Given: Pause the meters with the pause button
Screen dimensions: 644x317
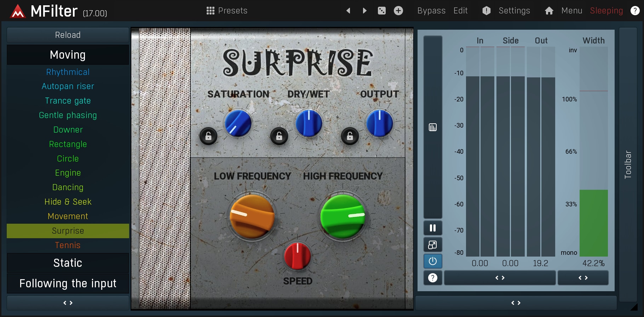Looking at the screenshot, I should [x=432, y=228].
